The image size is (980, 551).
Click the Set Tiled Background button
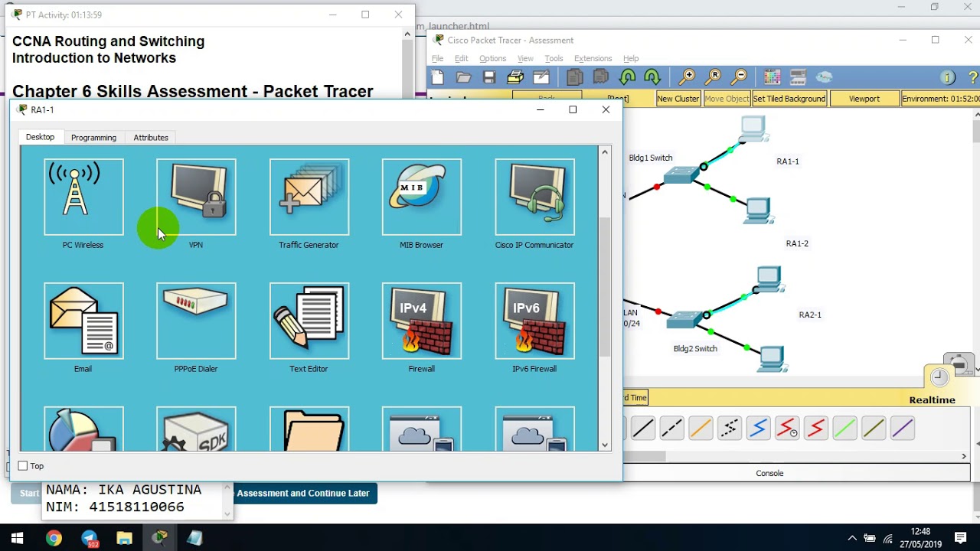[x=789, y=99]
